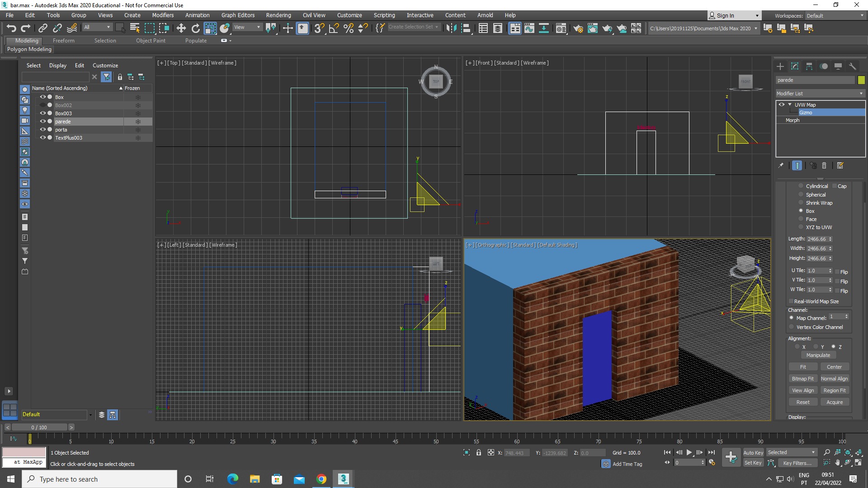This screenshot has height=488, width=868.
Task: Open the Modifier List dropdown
Action: (820, 94)
